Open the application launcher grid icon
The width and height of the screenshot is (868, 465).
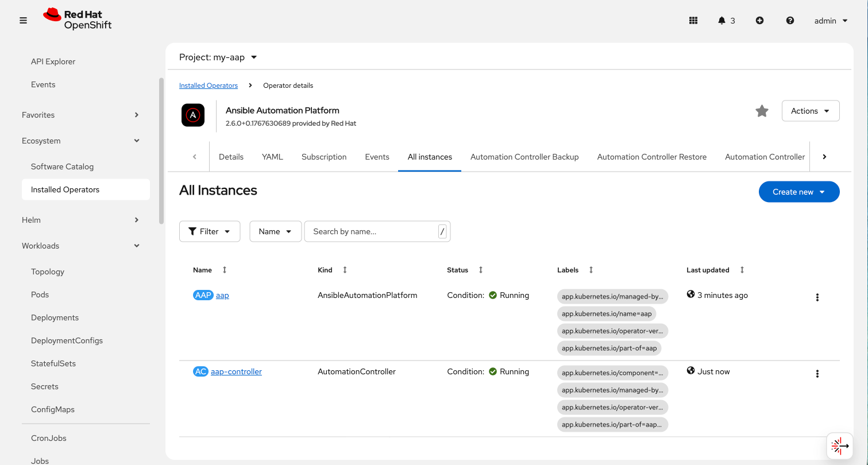coord(693,21)
